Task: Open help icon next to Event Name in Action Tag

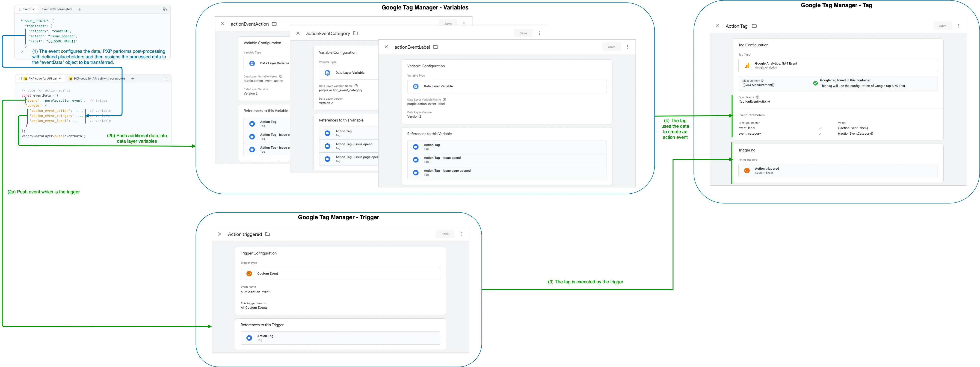Action: (758, 97)
